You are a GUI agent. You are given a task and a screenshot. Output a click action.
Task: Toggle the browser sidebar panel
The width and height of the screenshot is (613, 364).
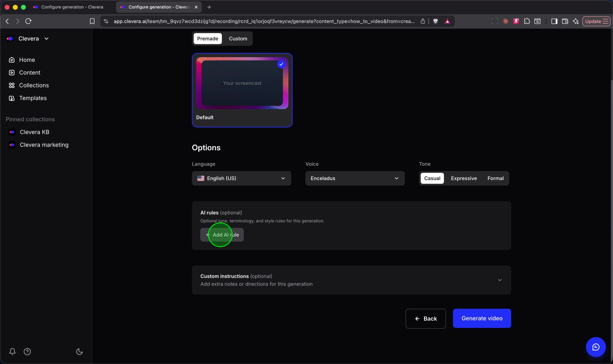click(554, 21)
